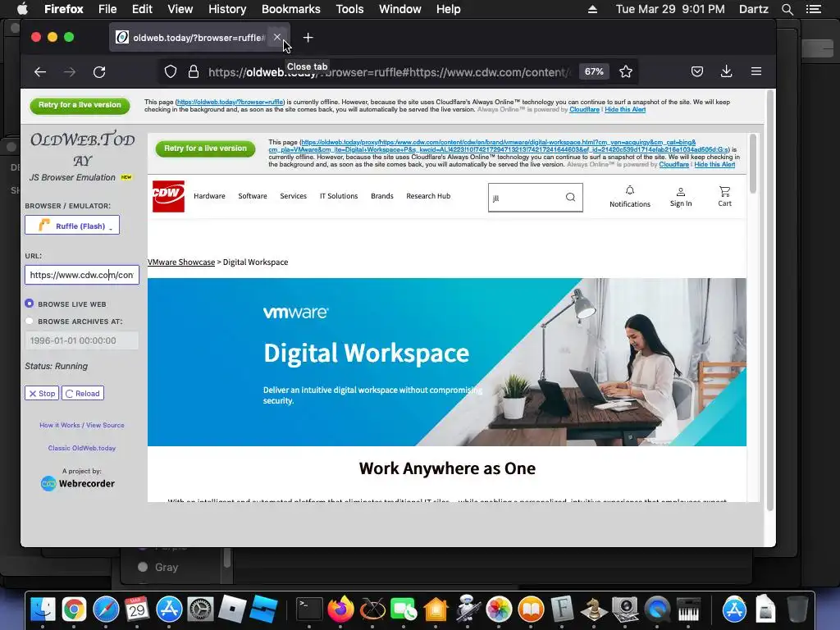Open Books app in the dock
The width and height of the screenshot is (840, 630).
(531, 609)
